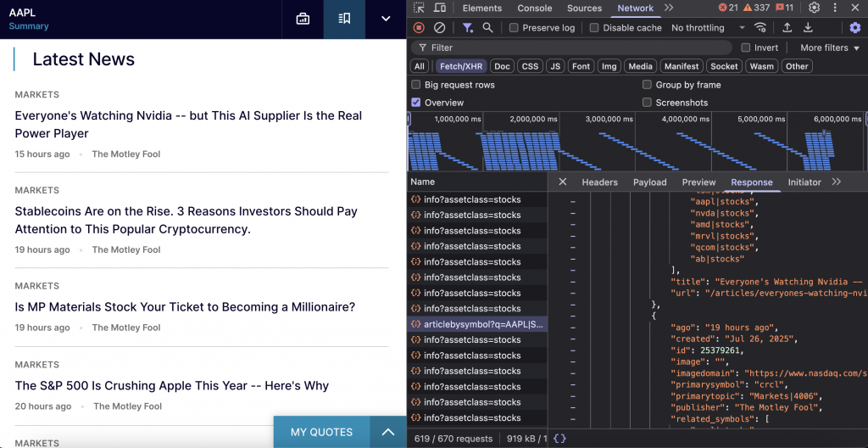This screenshot has height=448, width=868.
Task: Open the MP Materials Stock article link
Action: (x=185, y=307)
